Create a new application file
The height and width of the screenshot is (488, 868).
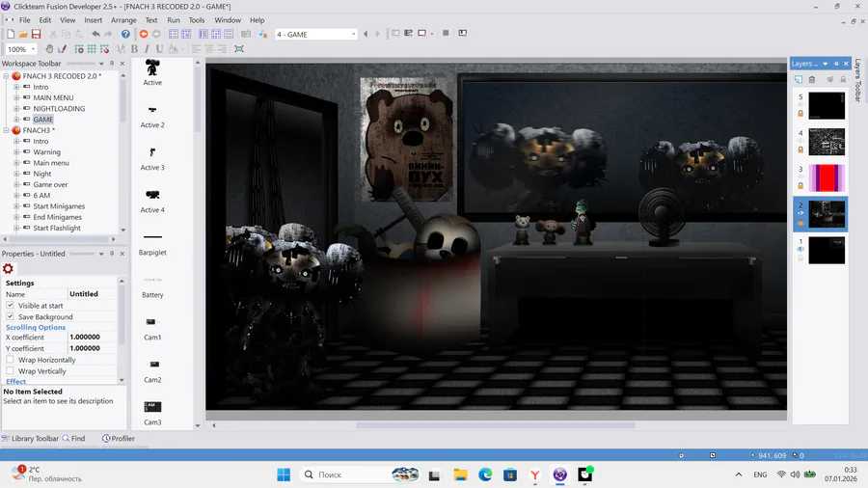11,35
